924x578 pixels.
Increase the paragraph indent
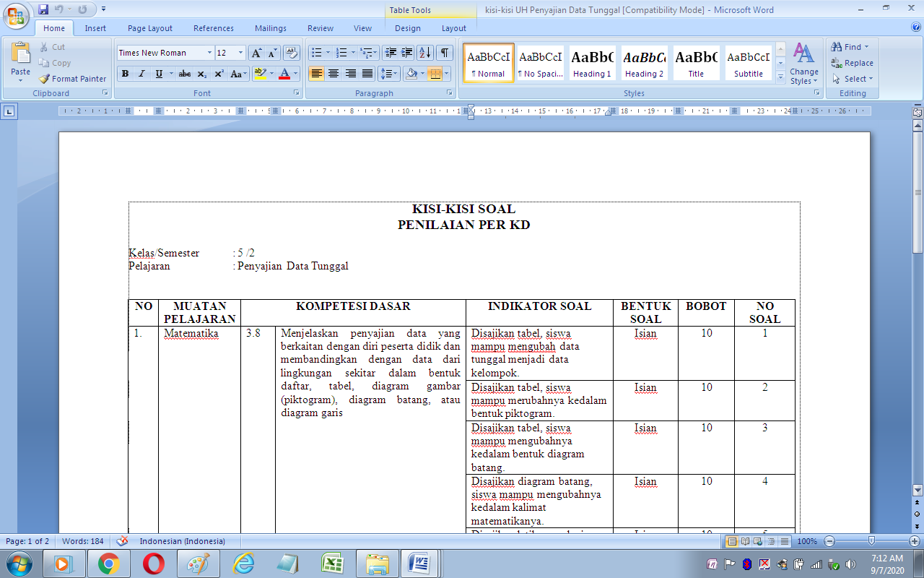tap(407, 53)
